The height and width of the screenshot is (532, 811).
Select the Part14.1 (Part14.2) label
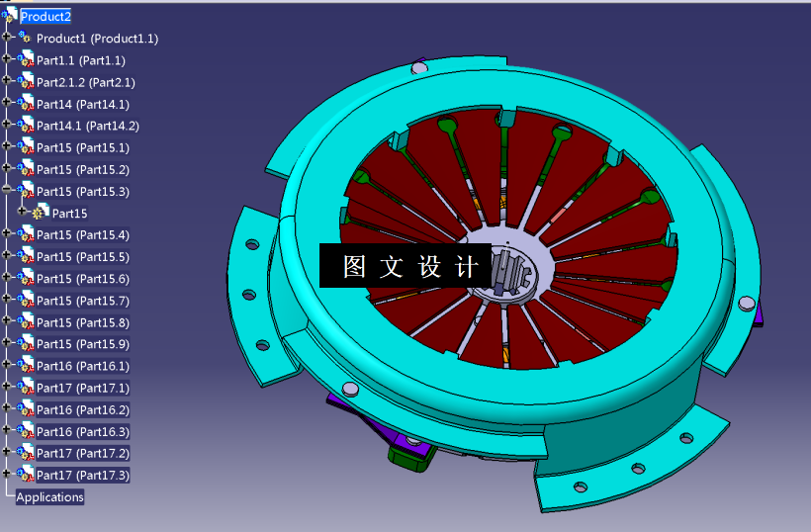pyautogui.click(x=87, y=126)
